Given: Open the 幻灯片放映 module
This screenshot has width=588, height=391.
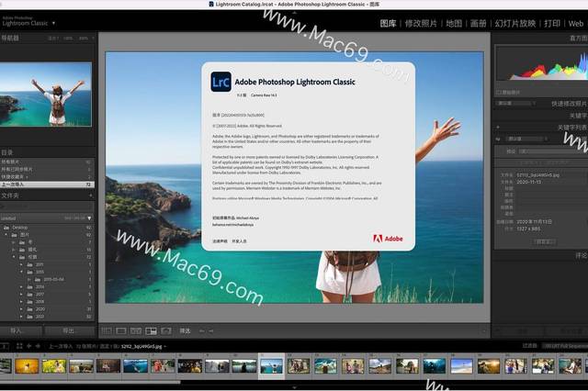Looking at the screenshot, I should [514, 24].
